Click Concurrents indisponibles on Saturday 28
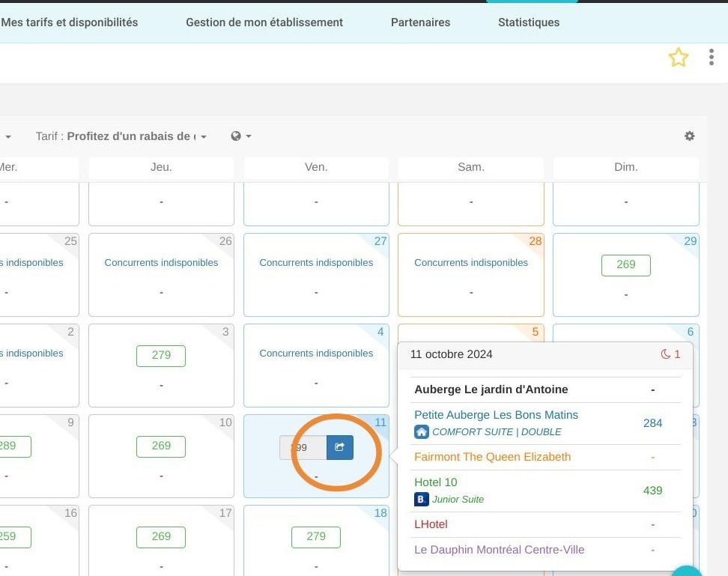This screenshot has width=728, height=576. pos(471,263)
